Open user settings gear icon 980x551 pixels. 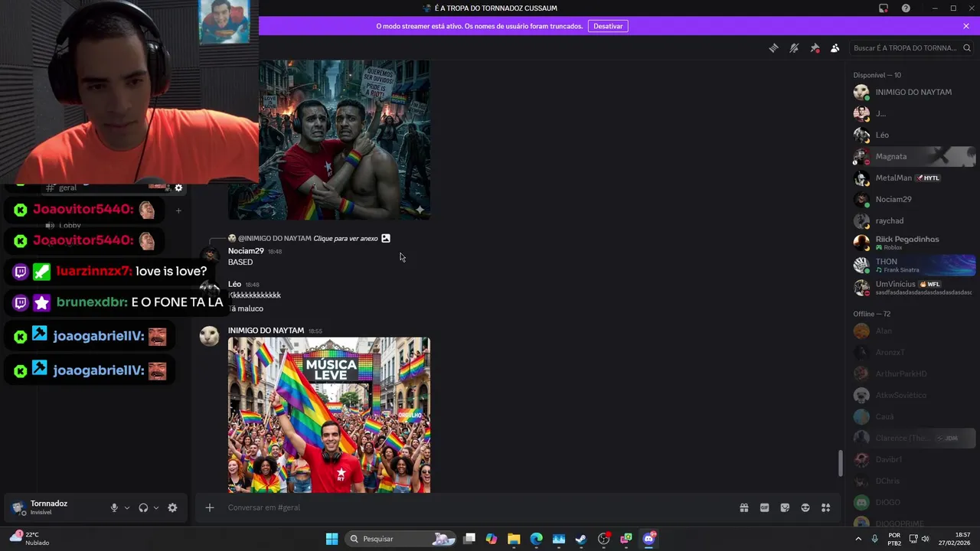tap(172, 507)
